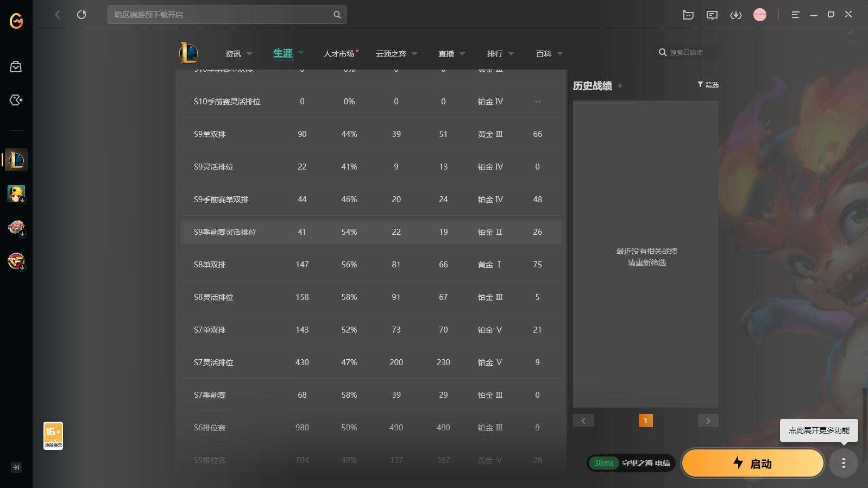The height and width of the screenshot is (488, 868).
Task: Select the CrossFire game icon in sidebar
Action: coord(16,261)
